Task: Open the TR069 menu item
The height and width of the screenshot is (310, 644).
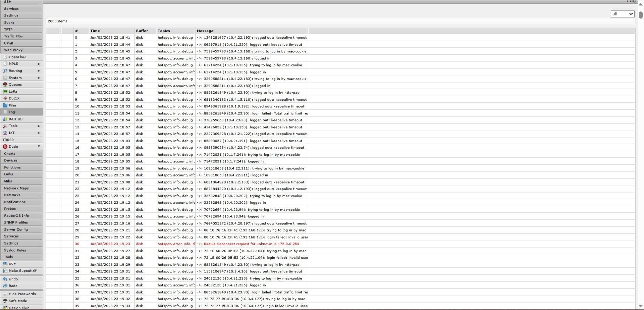Action: tap(21, 140)
